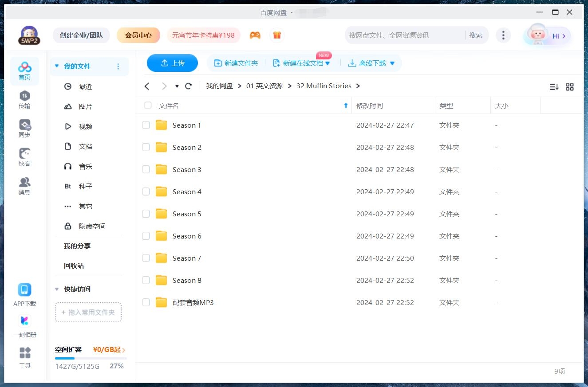Check the 配套音频MP3 folder checkbox
Viewport: 588px width, 387px height.
click(146, 302)
